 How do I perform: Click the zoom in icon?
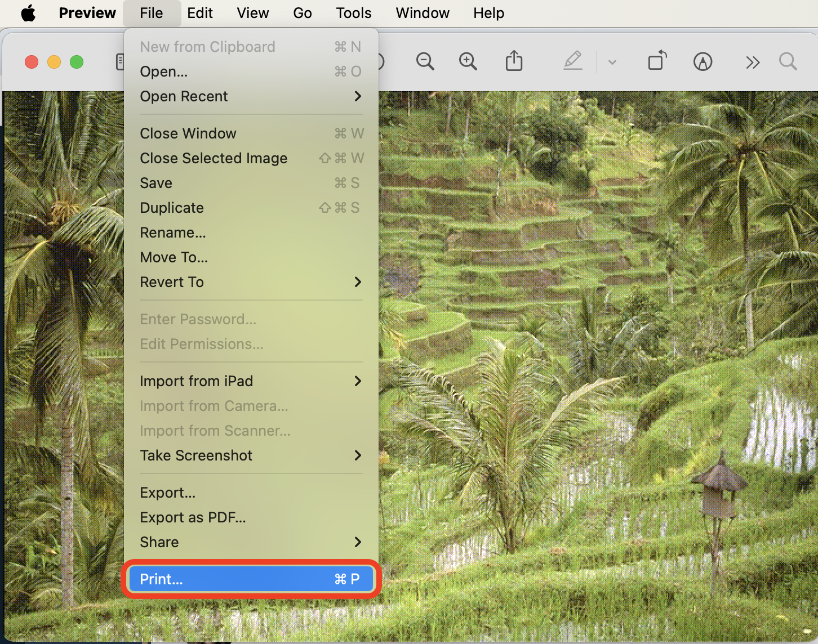pos(468,61)
